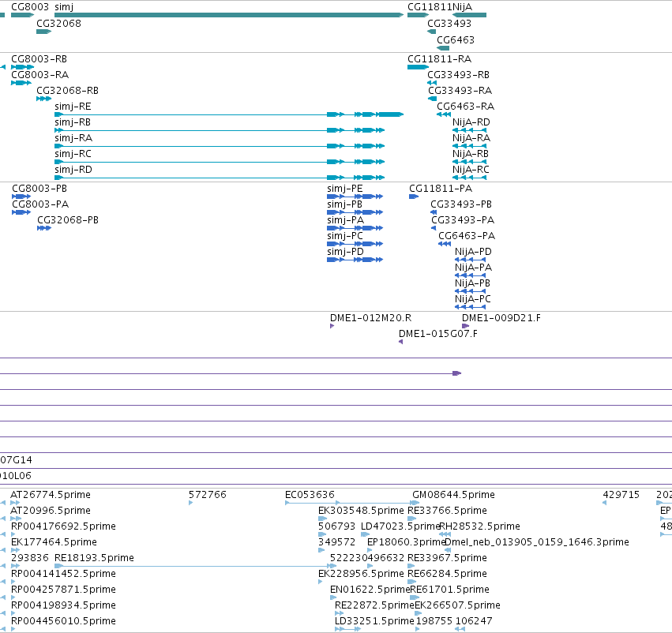Select the NijA-PC protein label
672x633 pixels.
pos(473,300)
